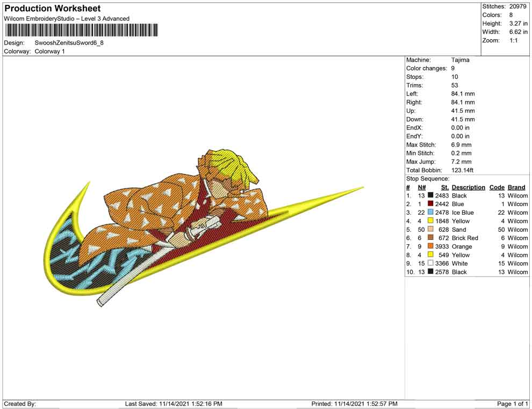Click the yellow swatch for thread 549
Viewport: 532px width, 409px height.
(x=430, y=254)
